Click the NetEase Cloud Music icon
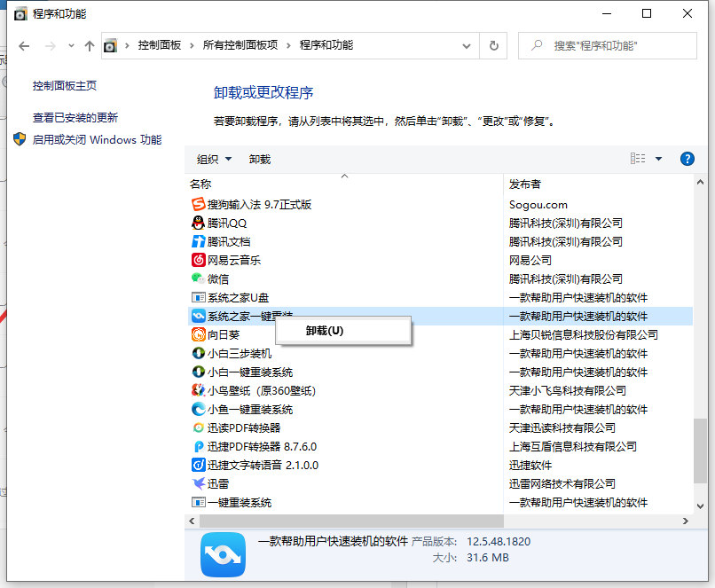This screenshot has height=588, width=715. point(199,260)
